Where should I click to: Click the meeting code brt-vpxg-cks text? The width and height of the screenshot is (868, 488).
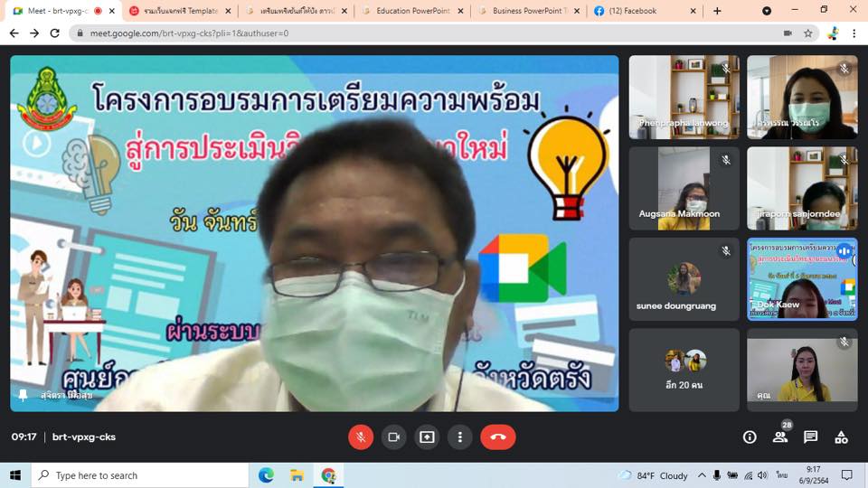click(83, 436)
